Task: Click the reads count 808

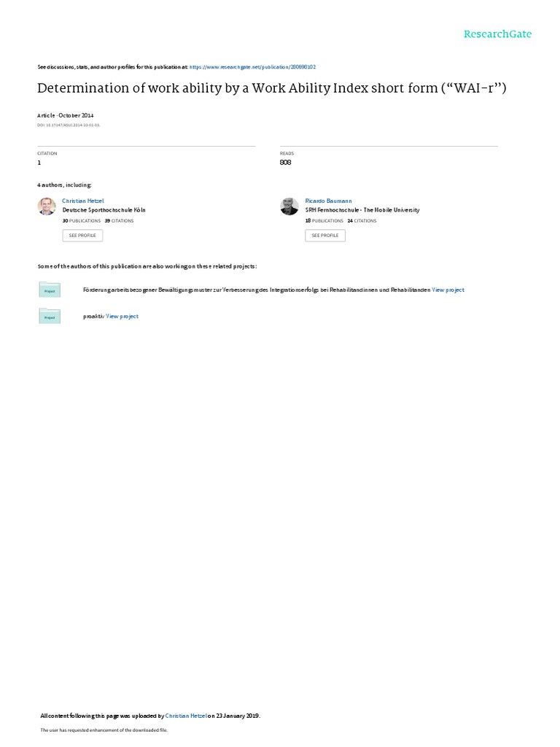Action: (285, 163)
